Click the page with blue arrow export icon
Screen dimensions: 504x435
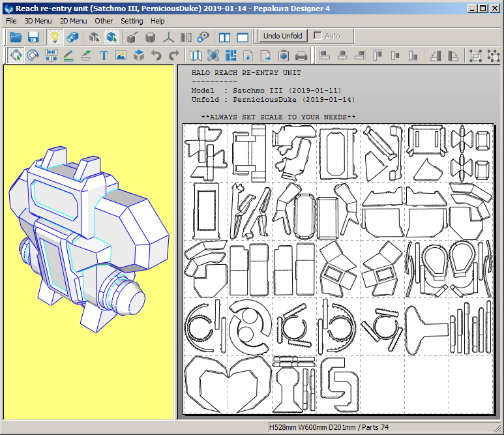pyautogui.click(x=266, y=55)
